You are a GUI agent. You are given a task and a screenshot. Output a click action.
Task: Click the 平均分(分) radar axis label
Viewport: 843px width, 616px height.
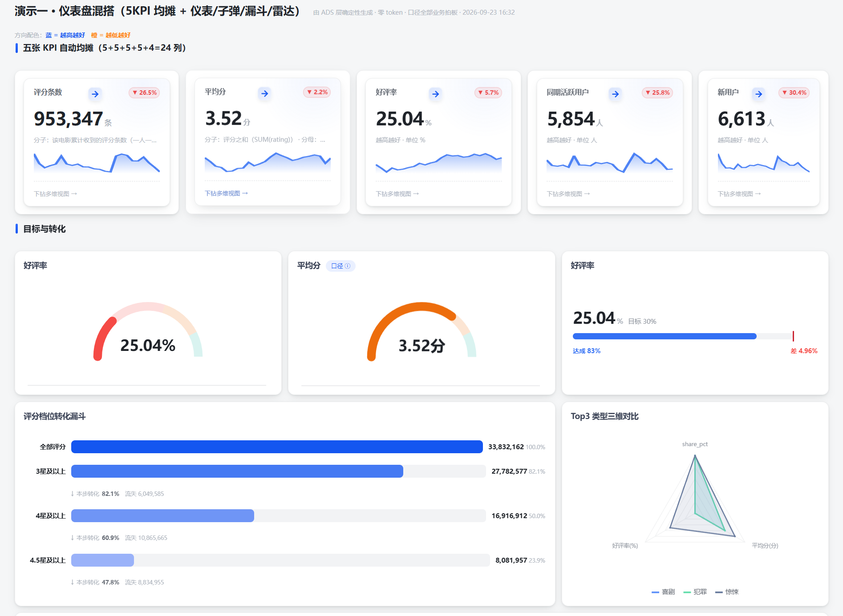tap(765, 546)
